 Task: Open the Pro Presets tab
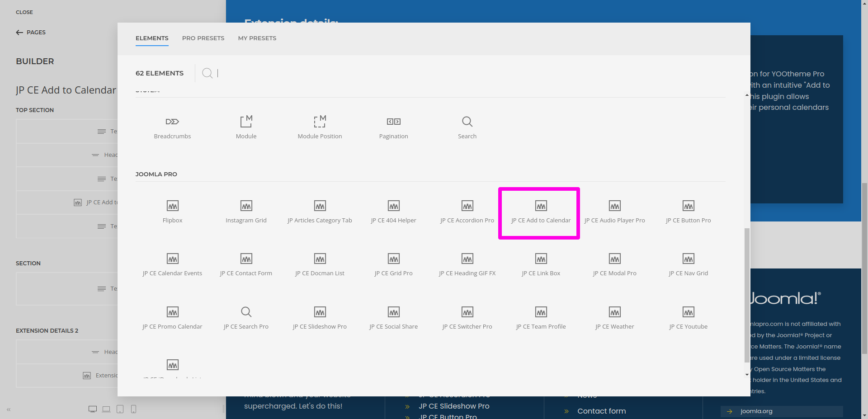(x=203, y=38)
